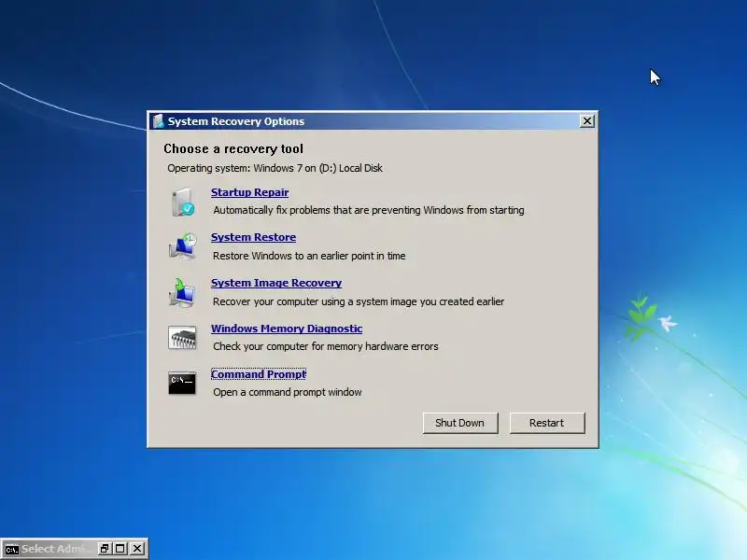
Task: Click the cmd icon in minimized Select Admin window
Action: [11, 550]
